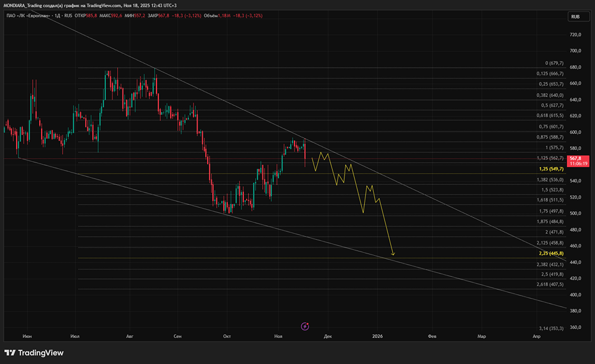Click the 2026 year marker on time axis
Screen dimensions: 595x364
(377, 336)
